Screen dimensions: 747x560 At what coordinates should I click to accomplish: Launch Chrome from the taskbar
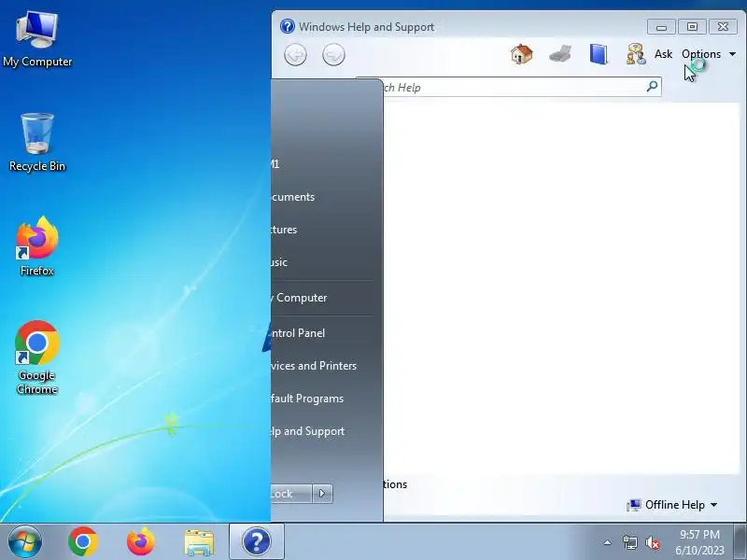click(83, 541)
